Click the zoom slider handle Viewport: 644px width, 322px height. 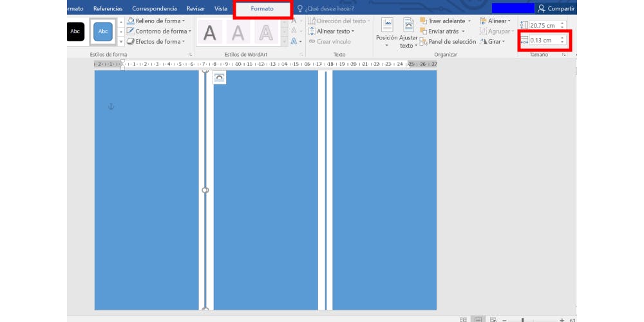(x=522, y=319)
